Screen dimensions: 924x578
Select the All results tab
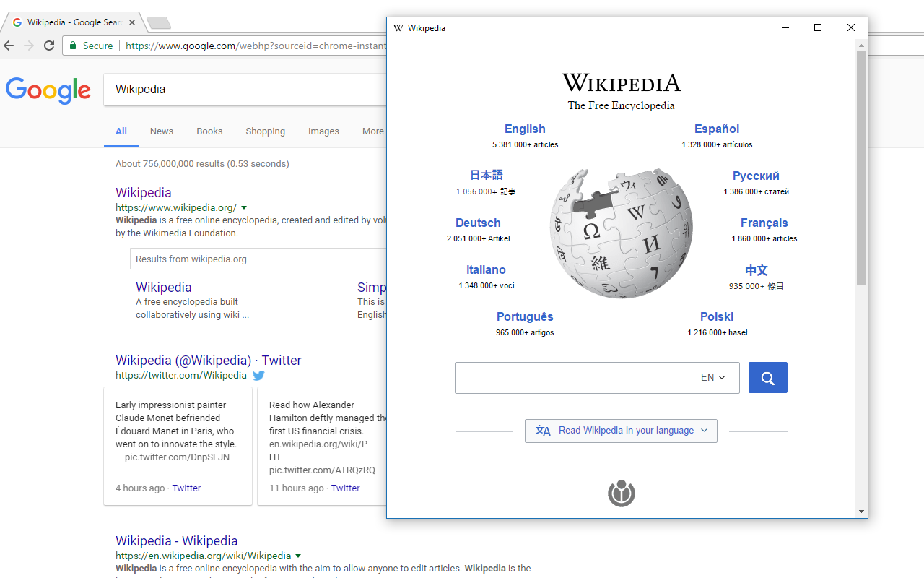121,131
